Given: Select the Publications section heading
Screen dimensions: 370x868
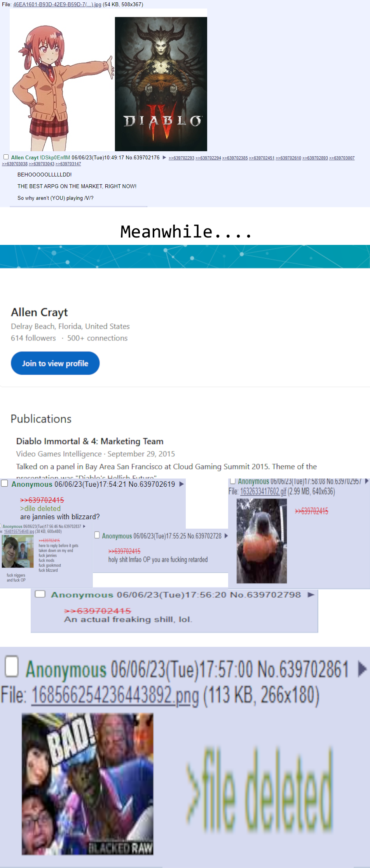Looking at the screenshot, I should [x=41, y=419].
